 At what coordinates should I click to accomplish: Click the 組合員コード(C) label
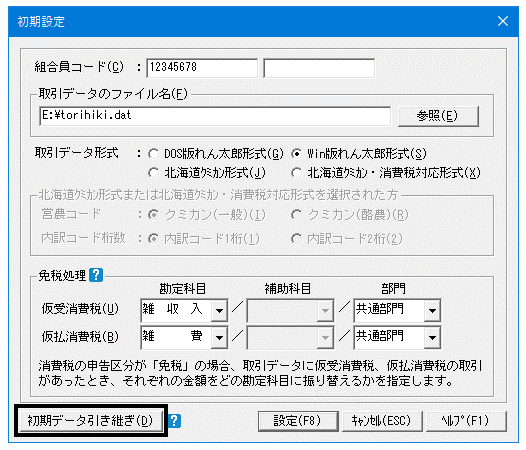coord(79,67)
